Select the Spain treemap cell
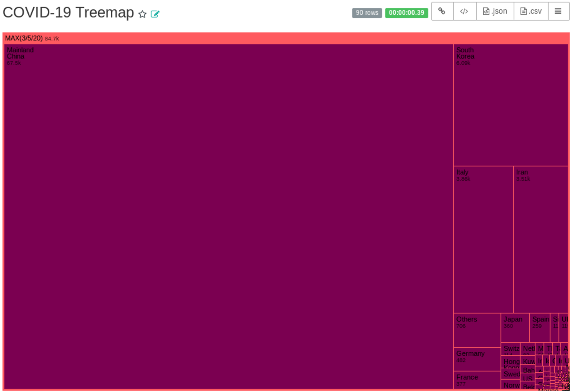Viewport: 571px width, 392px height. coord(540,328)
